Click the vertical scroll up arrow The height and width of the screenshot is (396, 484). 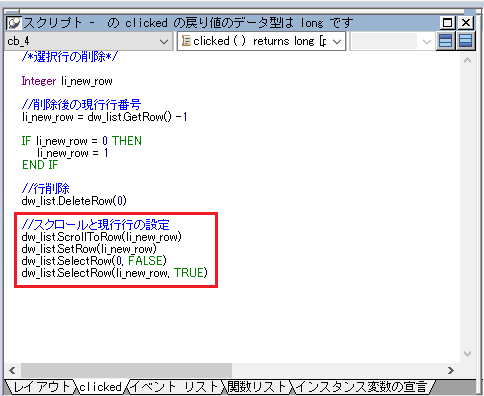(x=467, y=60)
